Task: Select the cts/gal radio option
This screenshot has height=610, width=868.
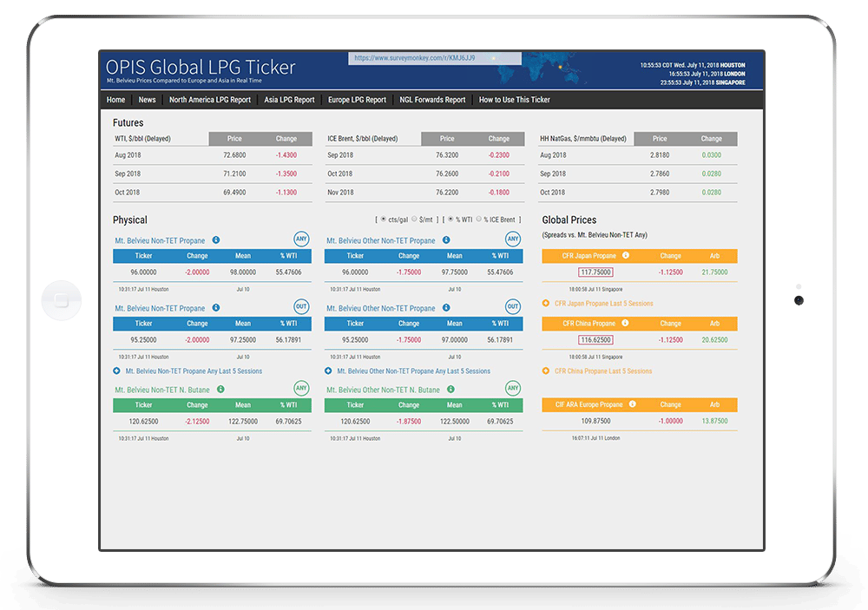Action: point(383,220)
